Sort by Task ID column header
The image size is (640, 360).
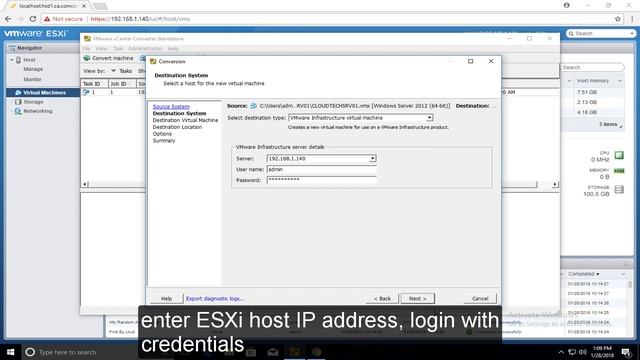94,84
